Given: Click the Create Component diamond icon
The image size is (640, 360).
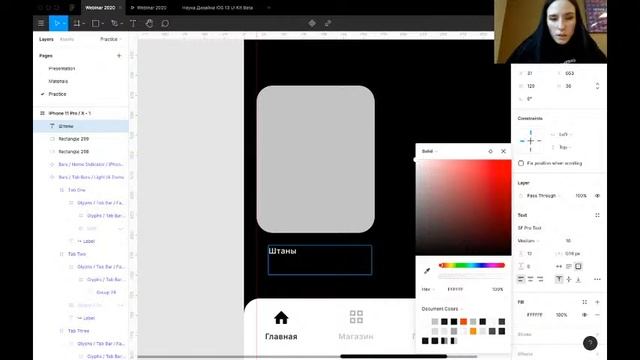Looking at the screenshot, I should (x=312, y=23).
